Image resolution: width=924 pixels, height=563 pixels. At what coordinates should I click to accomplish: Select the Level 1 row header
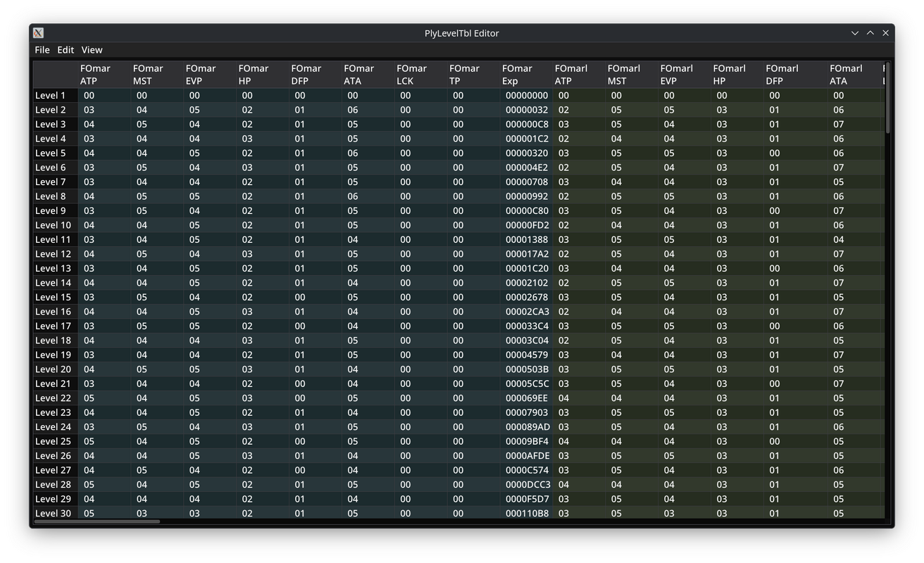coord(55,96)
